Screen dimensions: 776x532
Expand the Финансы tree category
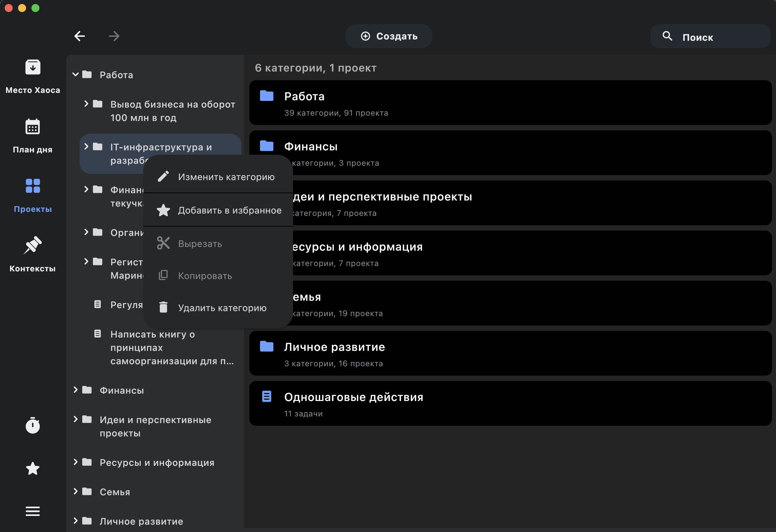(x=76, y=390)
